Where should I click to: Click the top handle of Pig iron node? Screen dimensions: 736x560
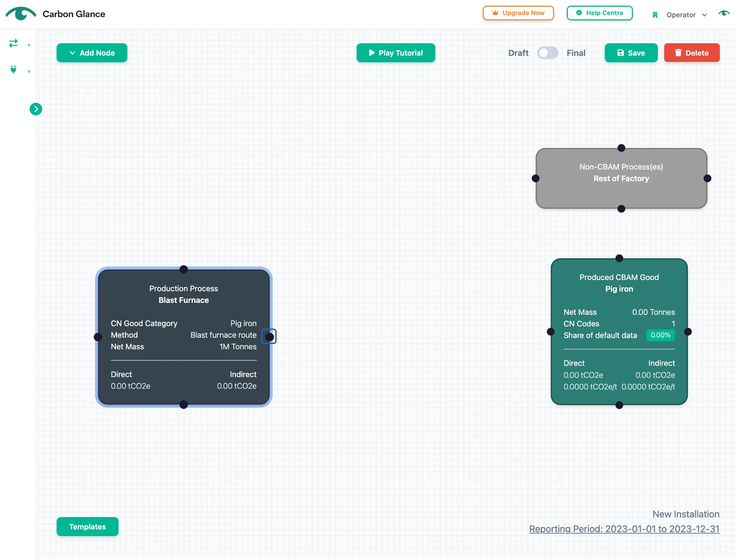pyautogui.click(x=619, y=258)
